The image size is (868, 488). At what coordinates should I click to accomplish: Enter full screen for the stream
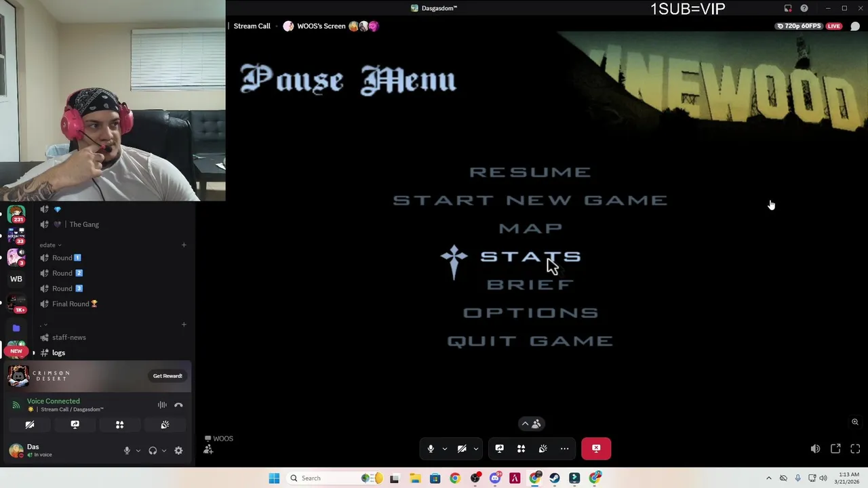coord(855,449)
